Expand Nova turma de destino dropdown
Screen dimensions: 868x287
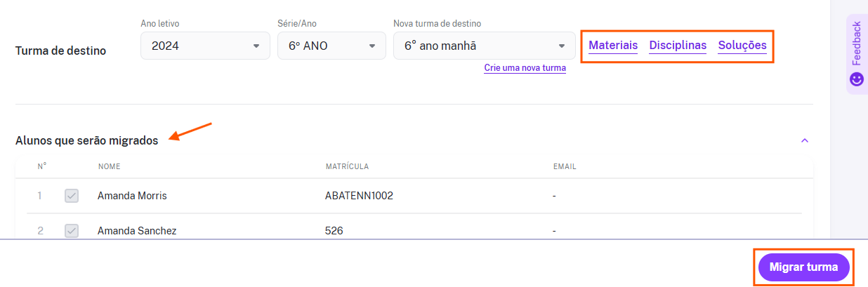pyautogui.click(x=485, y=46)
